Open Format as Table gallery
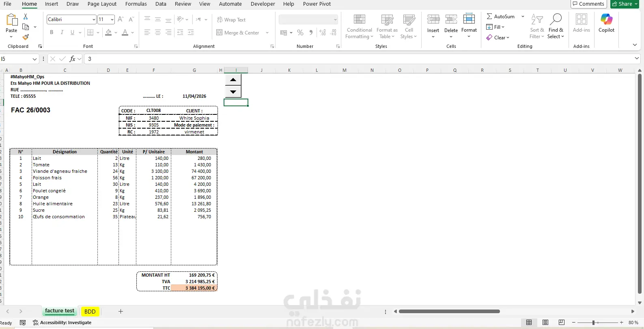 387,26
